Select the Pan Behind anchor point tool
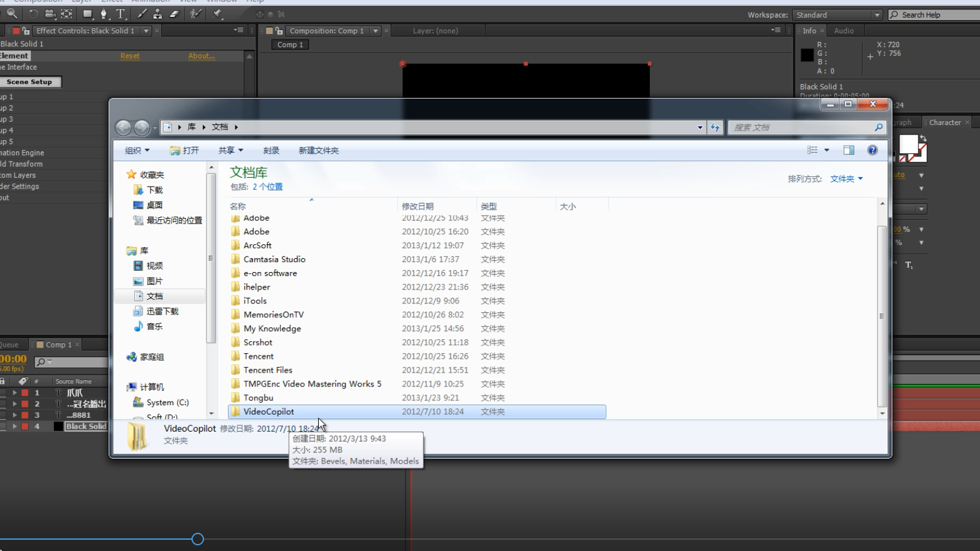The image size is (980, 551). coord(67,14)
